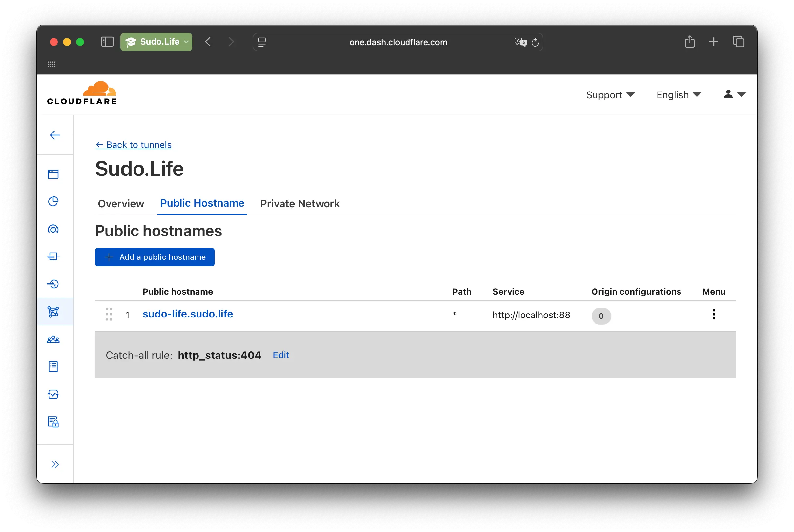Open the My Team people sidebar icon
794x532 pixels.
[x=53, y=339]
